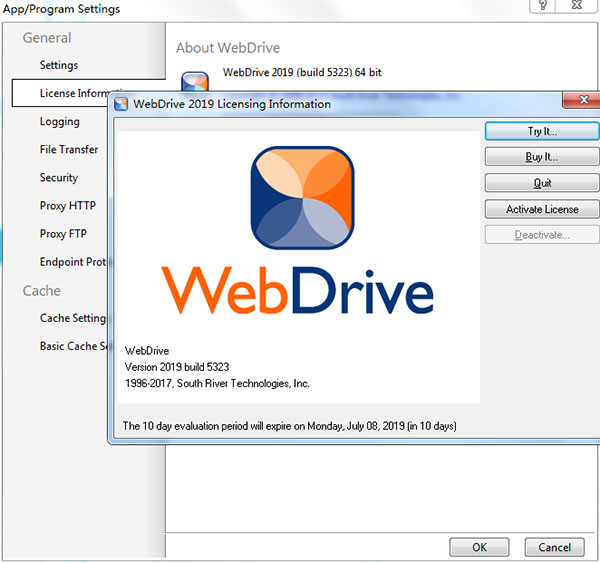
Task: Click the South River Technologies copyright line
Action: point(217,383)
